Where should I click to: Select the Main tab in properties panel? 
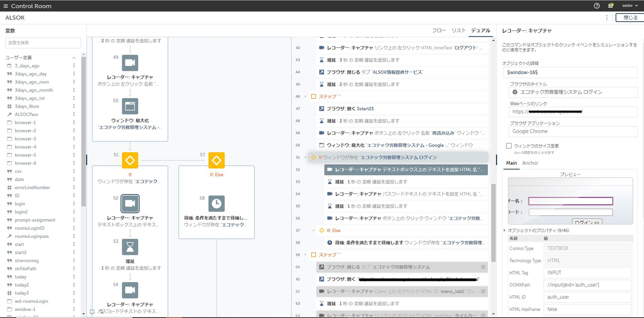click(x=511, y=163)
